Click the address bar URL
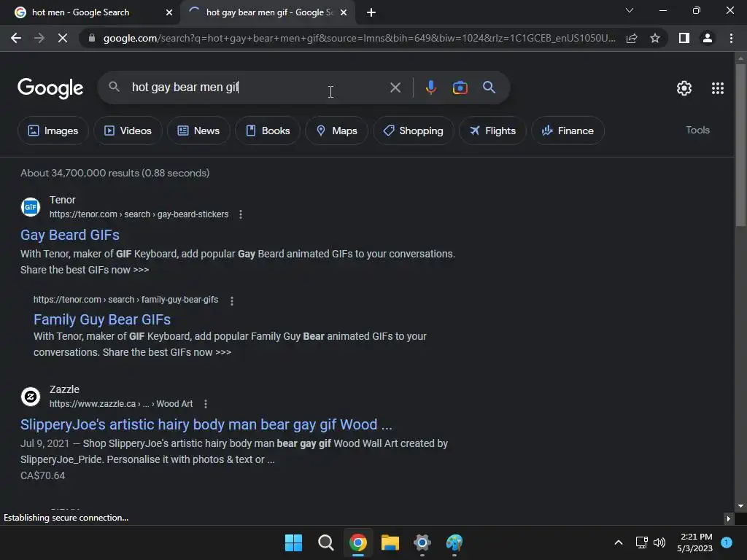Viewport: 747px width, 560px height. [359, 38]
